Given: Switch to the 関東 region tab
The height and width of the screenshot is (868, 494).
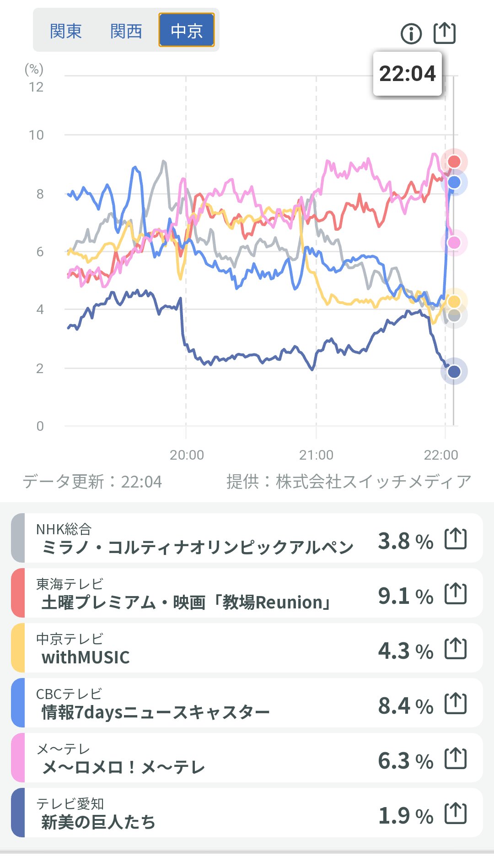Looking at the screenshot, I should click(x=66, y=31).
